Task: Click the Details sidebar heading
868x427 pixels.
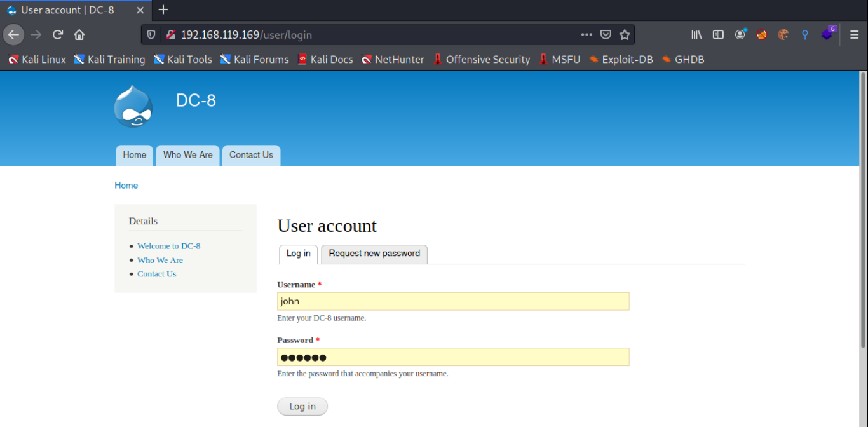Action: (x=143, y=221)
